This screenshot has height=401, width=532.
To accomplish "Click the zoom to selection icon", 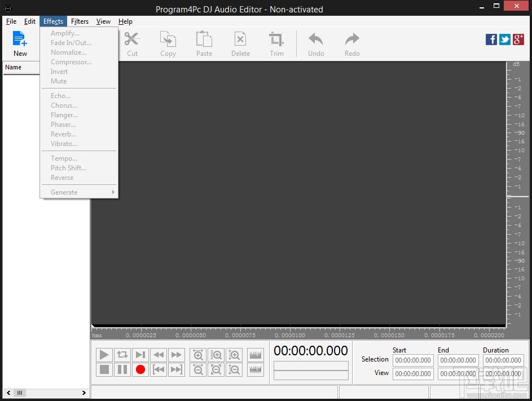I will 216,355.
